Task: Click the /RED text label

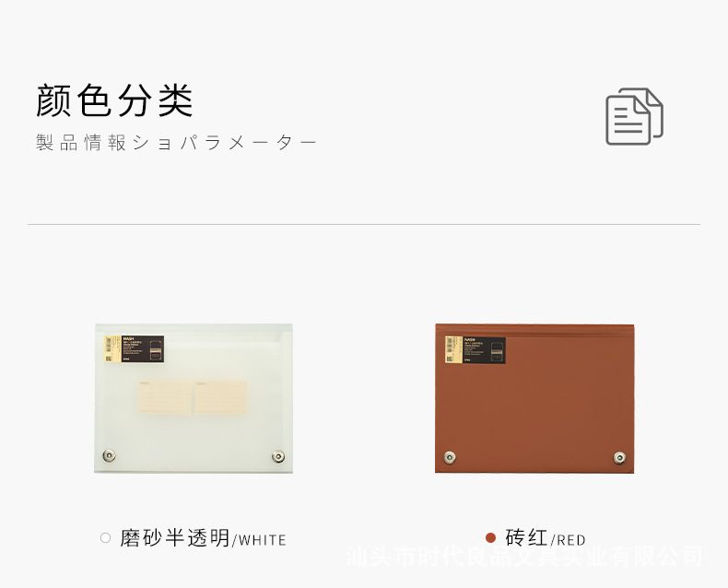Action: (568, 540)
